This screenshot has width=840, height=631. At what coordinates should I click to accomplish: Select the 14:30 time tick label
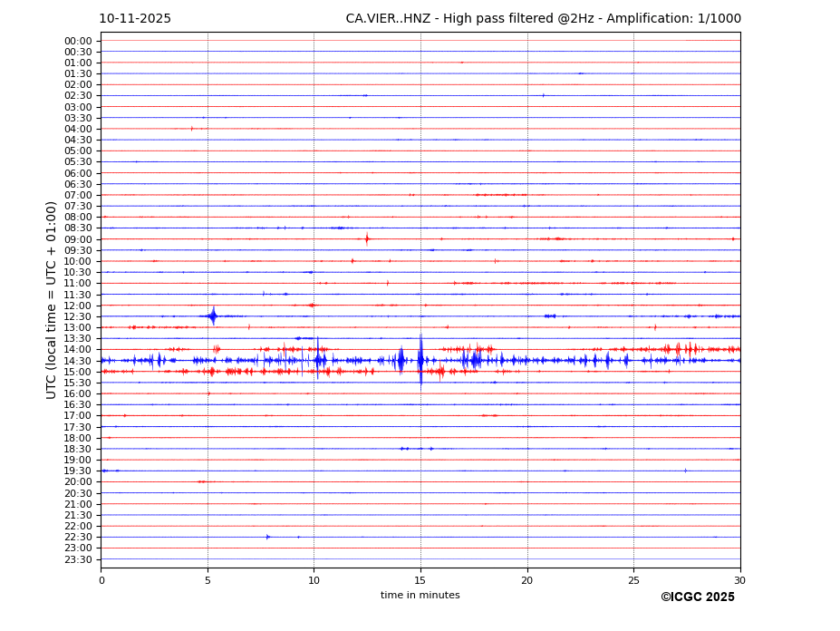[x=78, y=361]
